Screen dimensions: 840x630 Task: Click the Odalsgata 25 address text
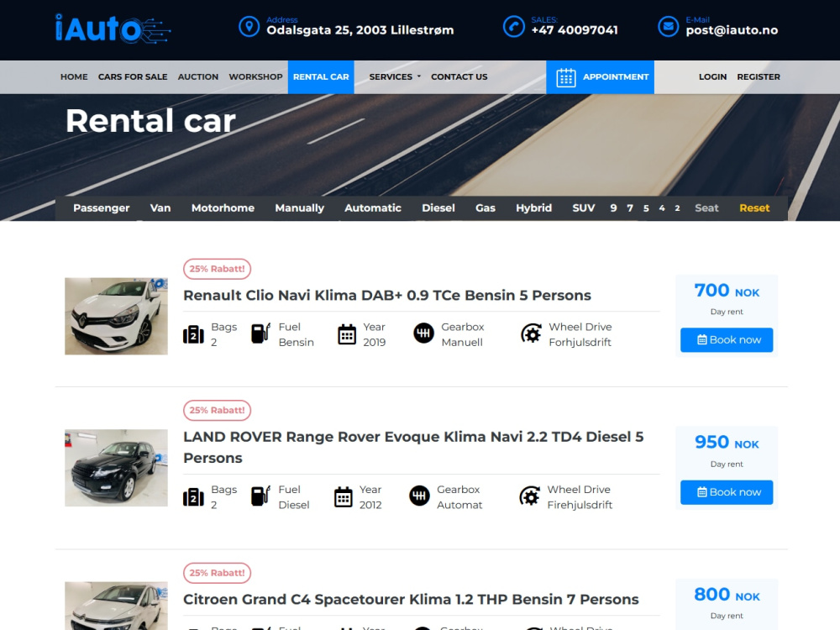click(360, 30)
